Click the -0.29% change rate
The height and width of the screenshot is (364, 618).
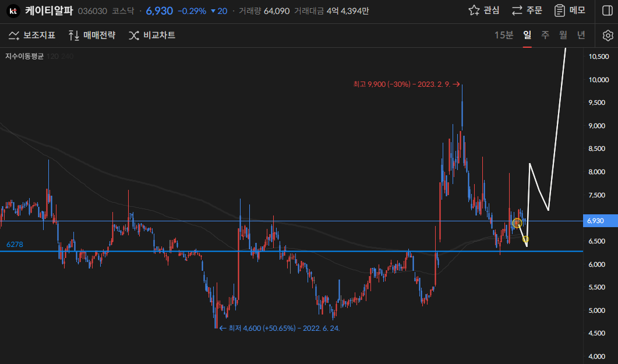[192, 11]
